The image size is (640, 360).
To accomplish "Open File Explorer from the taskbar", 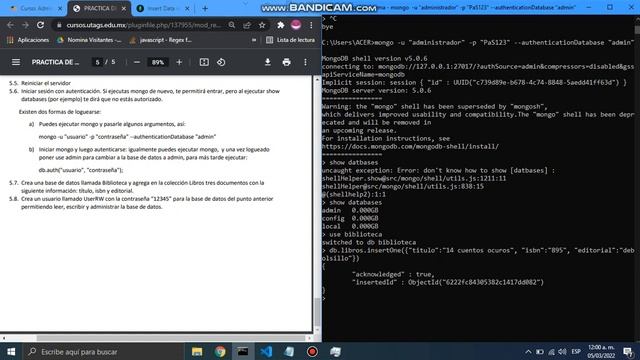I will 197,351.
